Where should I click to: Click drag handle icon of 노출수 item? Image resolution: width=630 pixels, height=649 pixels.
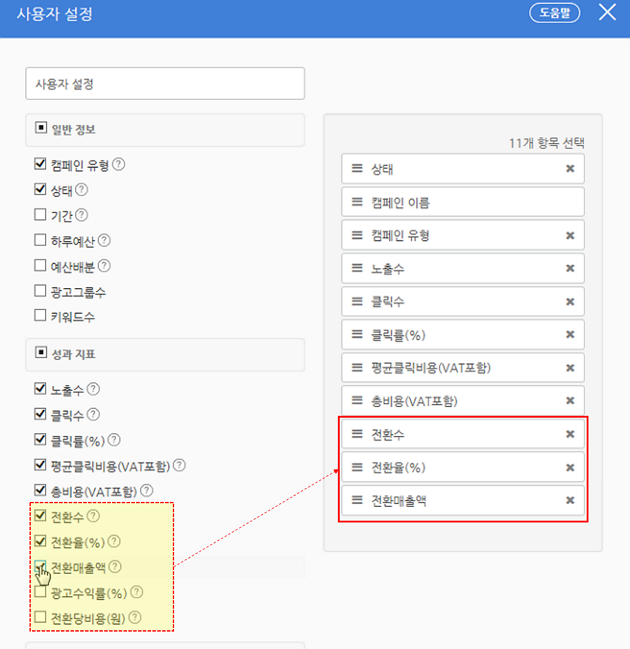pos(357,269)
